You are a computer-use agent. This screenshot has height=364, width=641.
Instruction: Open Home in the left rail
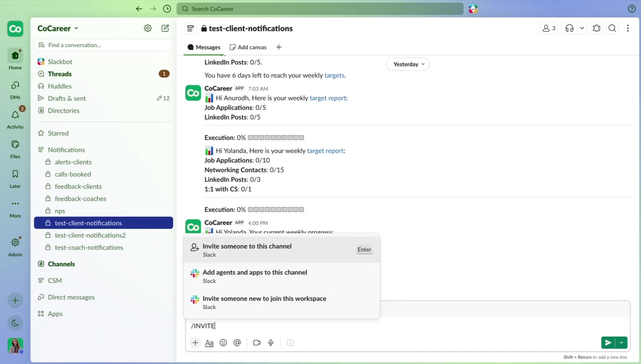[15, 59]
